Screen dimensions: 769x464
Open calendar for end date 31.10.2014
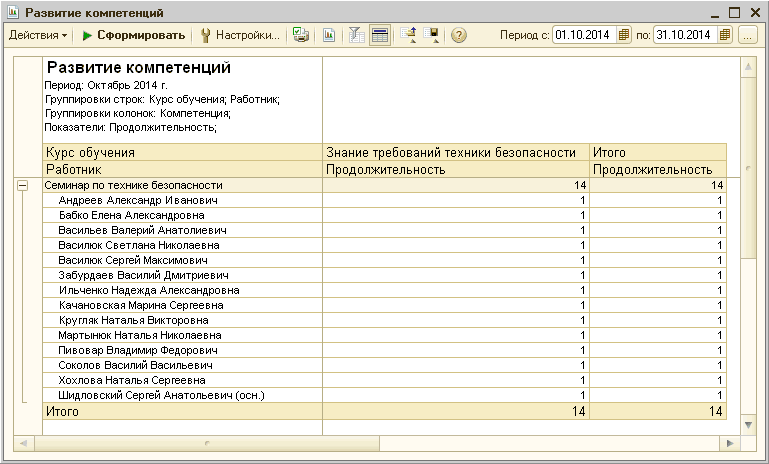pos(725,35)
